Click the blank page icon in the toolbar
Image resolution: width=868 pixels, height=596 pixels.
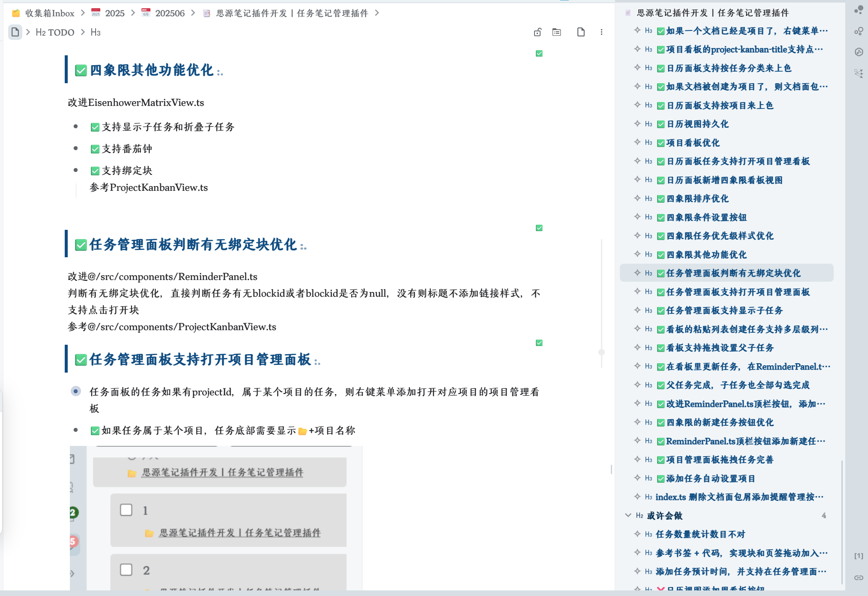(x=581, y=32)
